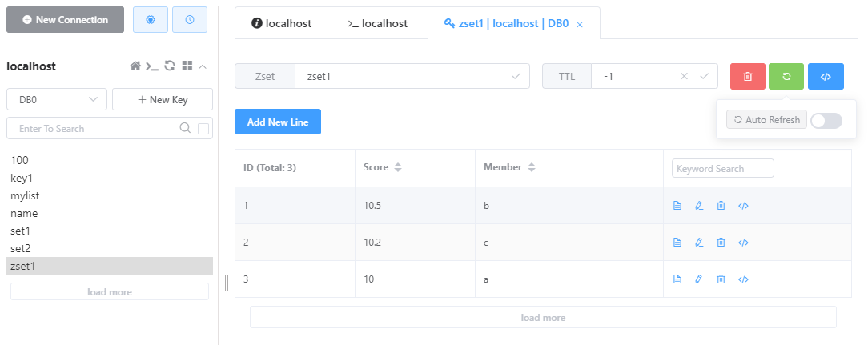
Task: Open the DB0 database dropdown
Action: point(57,100)
